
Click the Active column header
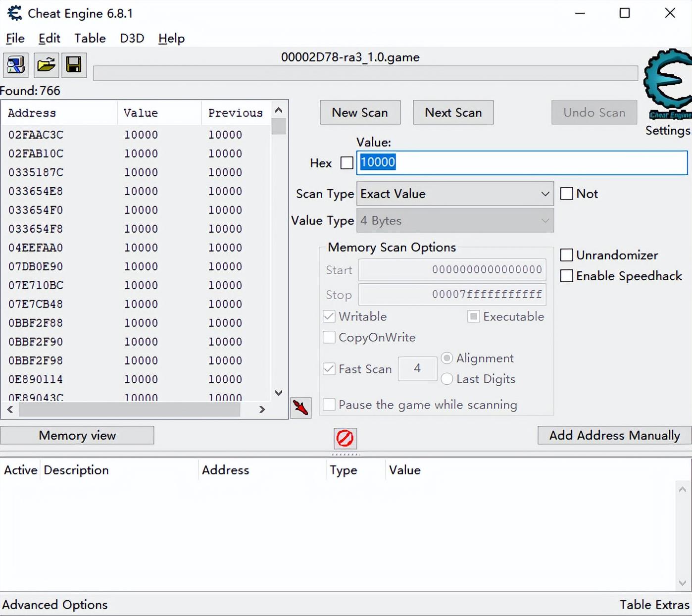click(21, 470)
